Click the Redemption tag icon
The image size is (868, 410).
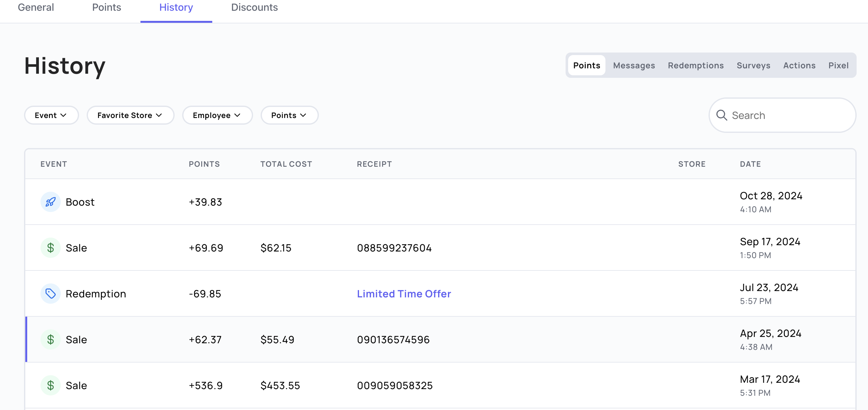point(51,294)
